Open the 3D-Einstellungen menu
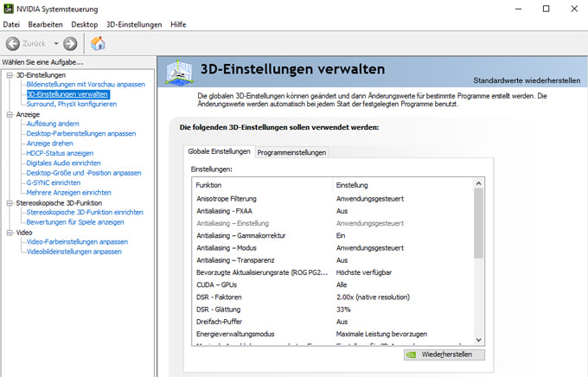 134,24
